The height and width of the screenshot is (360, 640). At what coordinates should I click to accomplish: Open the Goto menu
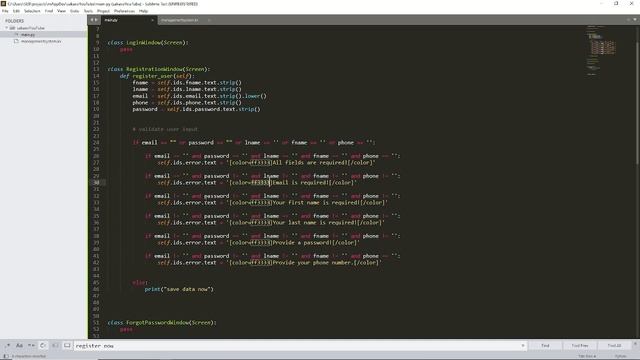tap(75, 11)
